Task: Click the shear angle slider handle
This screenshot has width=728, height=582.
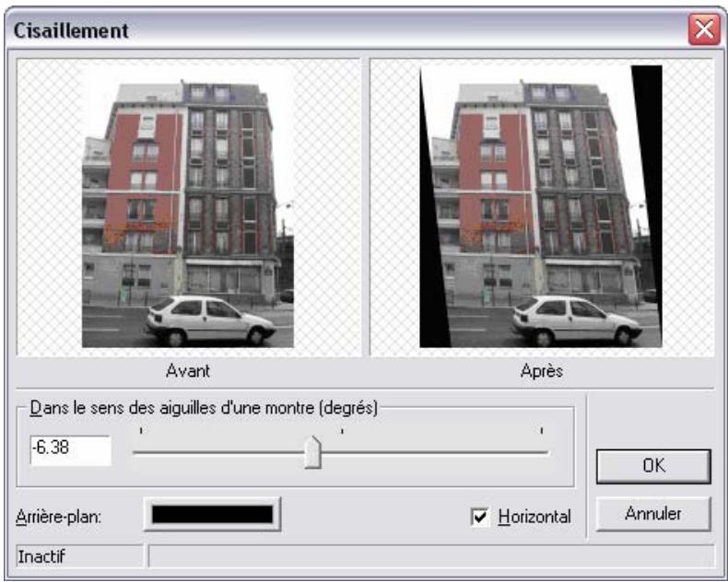Action: pos(312,453)
